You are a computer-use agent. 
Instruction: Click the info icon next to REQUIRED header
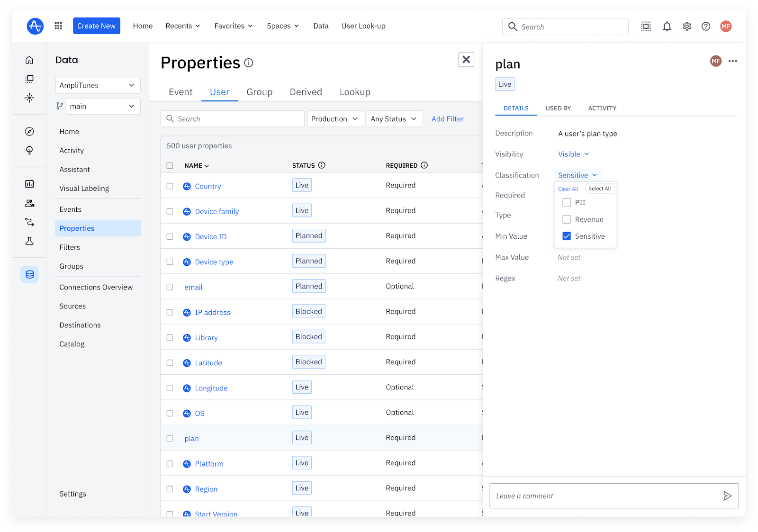[x=424, y=165]
